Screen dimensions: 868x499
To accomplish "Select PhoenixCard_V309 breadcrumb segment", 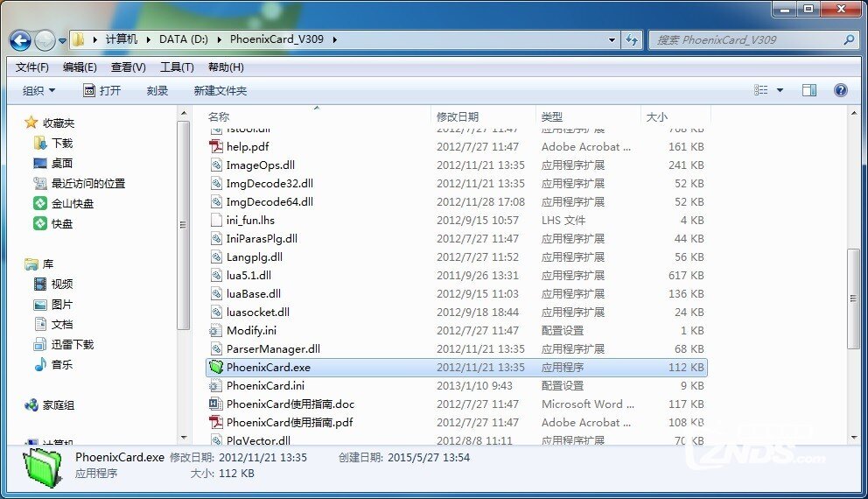I will pyautogui.click(x=276, y=39).
